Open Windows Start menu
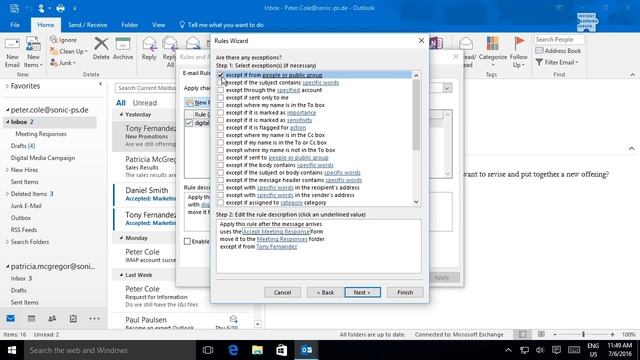640x360 pixels. (12, 350)
